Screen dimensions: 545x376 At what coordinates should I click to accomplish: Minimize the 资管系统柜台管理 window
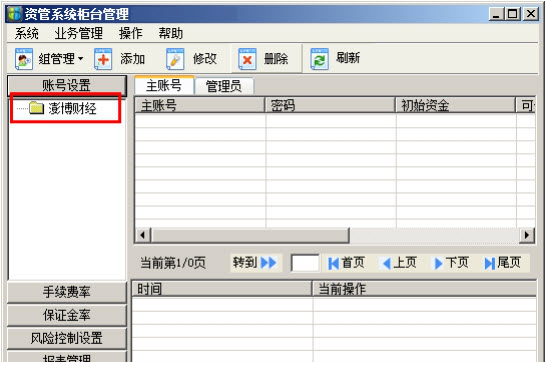496,14
